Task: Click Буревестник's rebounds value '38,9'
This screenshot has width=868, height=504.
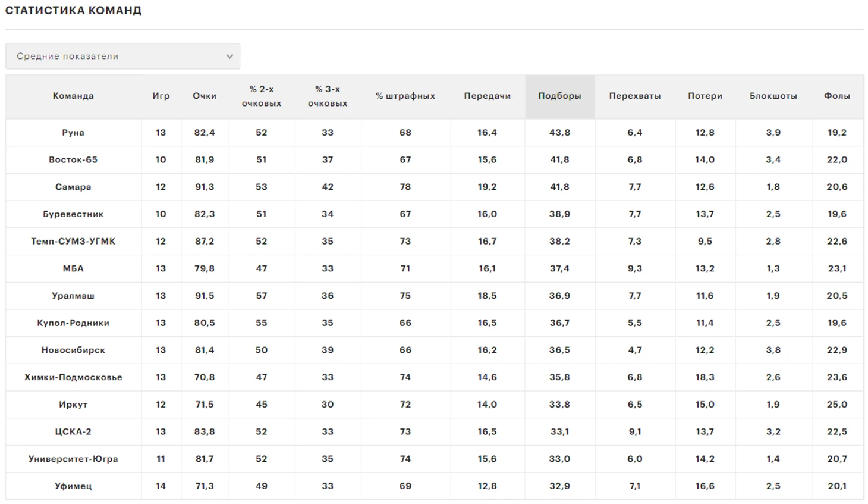Action: tap(560, 214)
